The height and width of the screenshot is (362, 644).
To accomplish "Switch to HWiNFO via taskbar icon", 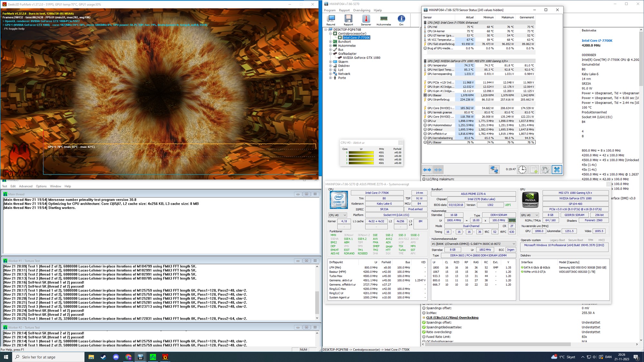I will (x=140, y=357).
